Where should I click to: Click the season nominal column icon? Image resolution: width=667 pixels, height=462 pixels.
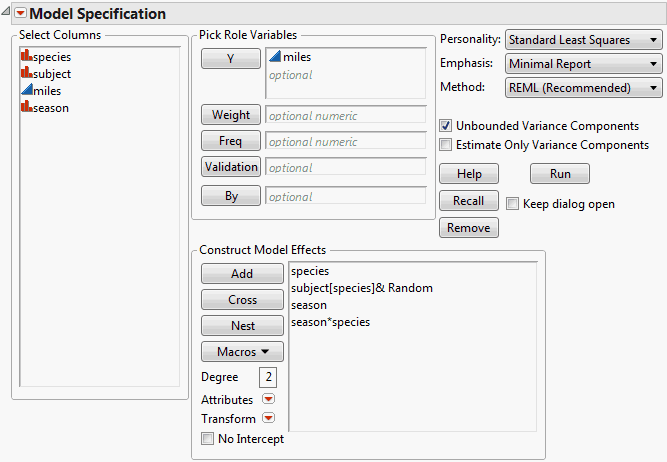(26, 108)
